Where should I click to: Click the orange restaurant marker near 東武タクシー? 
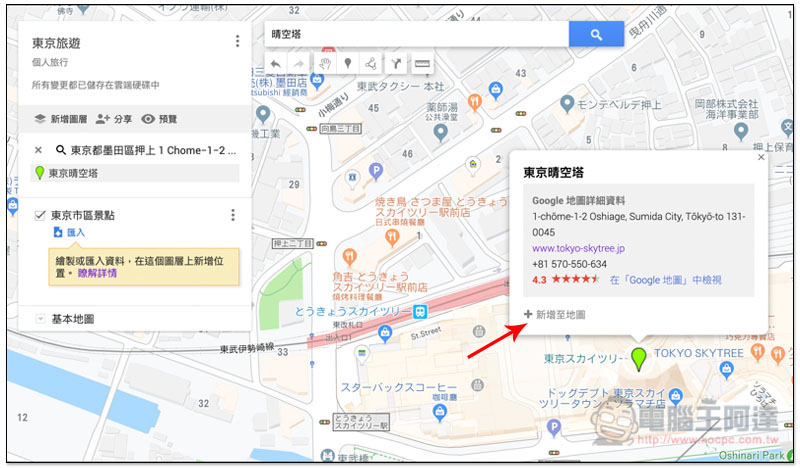click(x=474, y=102)
